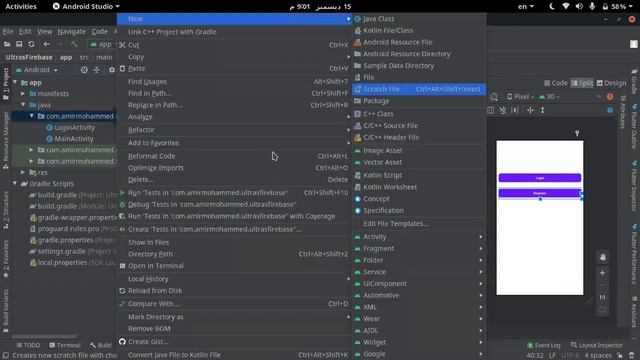Click the Sync project refresh icon
640x360 pixels.
(31, 44)
